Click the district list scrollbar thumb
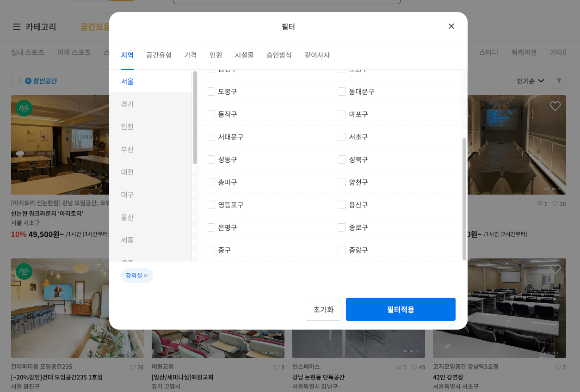Viewport: 580px width, 392px height. click(464, 199)
